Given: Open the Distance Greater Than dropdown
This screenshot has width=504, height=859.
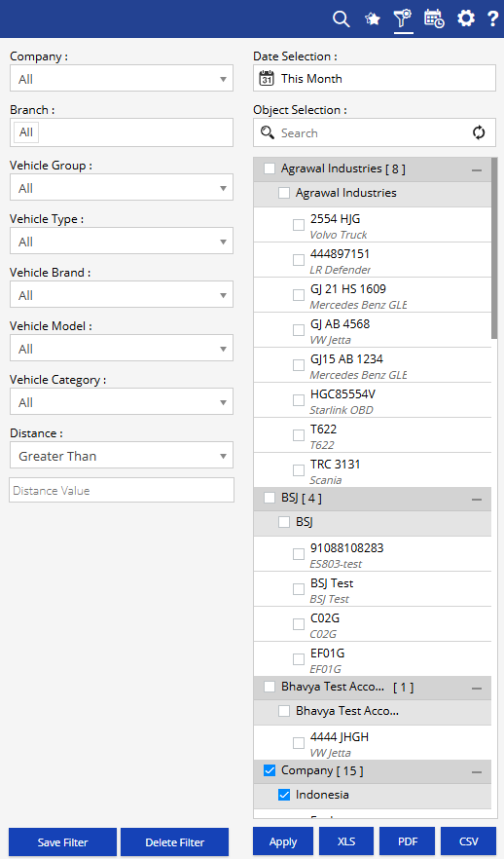Looking at the screenshot, I should [122, 455].
